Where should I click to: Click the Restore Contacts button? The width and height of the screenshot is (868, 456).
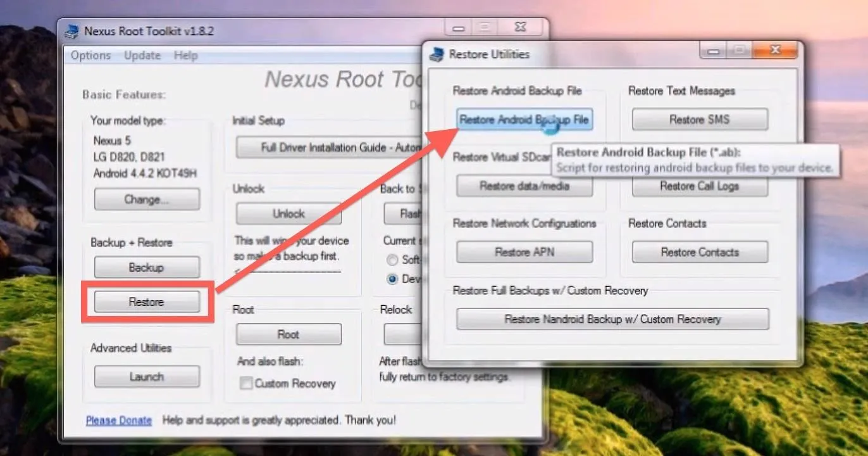pyautogui.click(x=700, y=252)
